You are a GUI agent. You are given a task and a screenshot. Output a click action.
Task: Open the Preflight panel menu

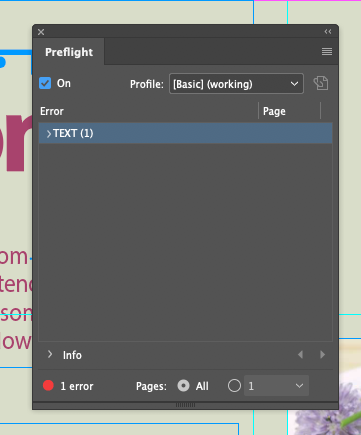click(327, 52)
